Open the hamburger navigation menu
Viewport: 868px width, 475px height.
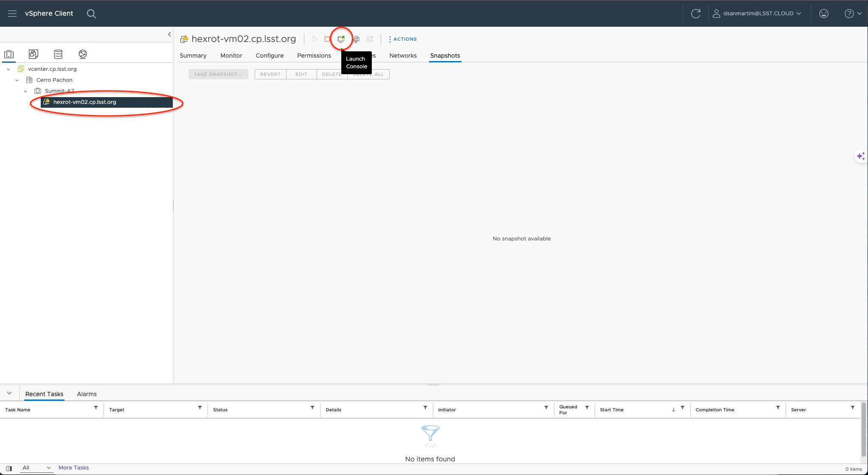pyautogui.click(x=12, y=14)
